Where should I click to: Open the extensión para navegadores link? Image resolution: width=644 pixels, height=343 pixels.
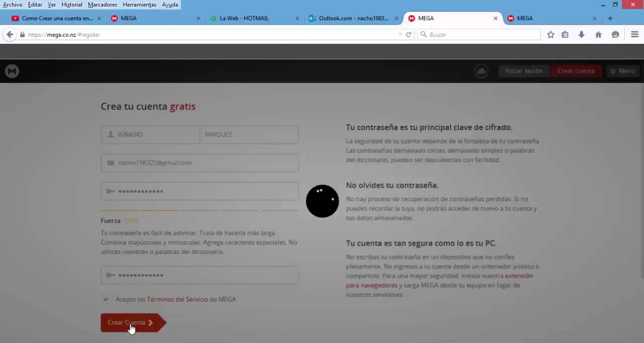click(439, 281)
